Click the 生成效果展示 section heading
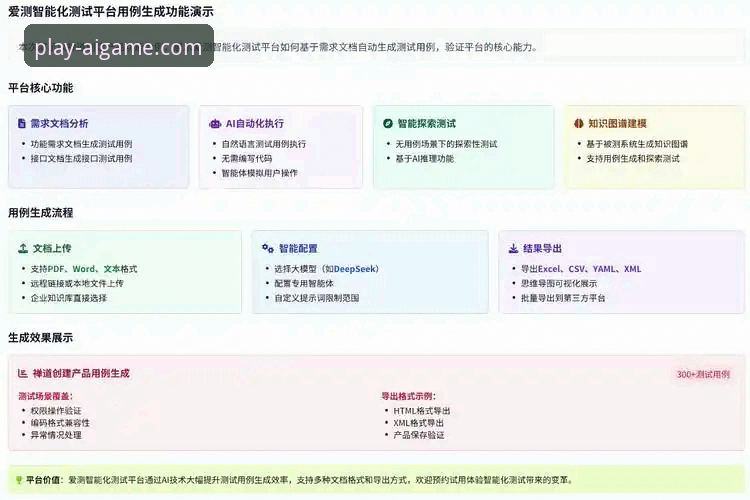 [41, 338]
